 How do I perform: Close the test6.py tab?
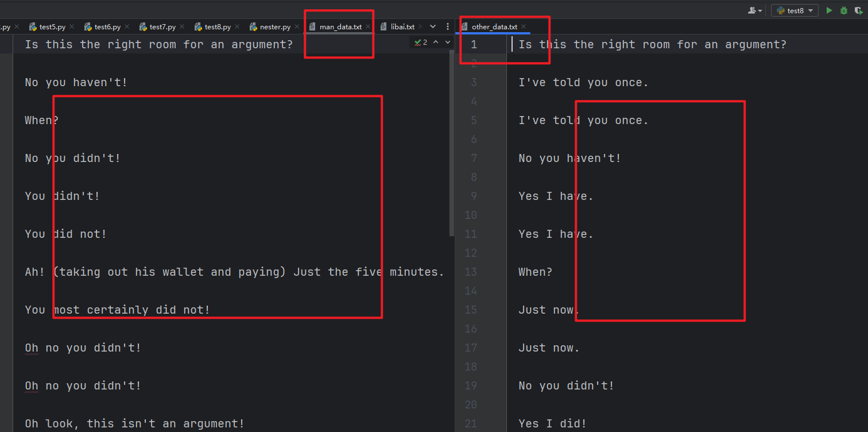[127, 27]
